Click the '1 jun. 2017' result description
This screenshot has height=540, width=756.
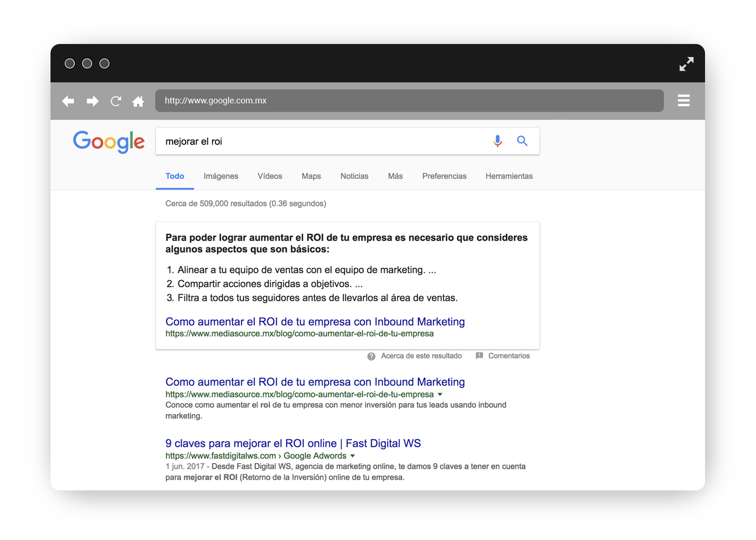point(346,472)
